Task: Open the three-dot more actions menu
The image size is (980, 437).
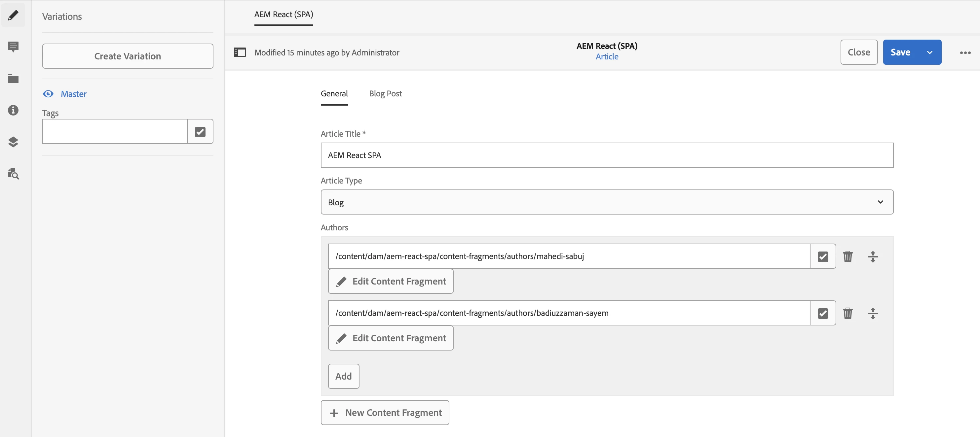Action: pyautogui.click(x=965, y=52)
